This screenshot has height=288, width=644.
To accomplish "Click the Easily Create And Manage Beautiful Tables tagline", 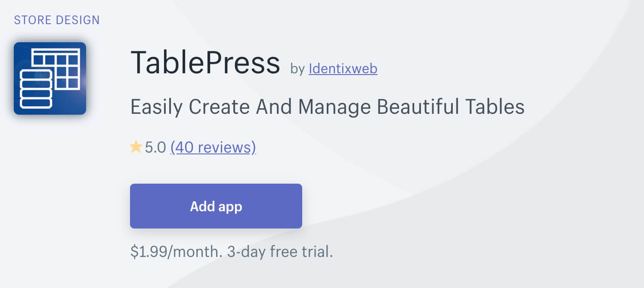I will pyautogui.click(x=328, y=106).
